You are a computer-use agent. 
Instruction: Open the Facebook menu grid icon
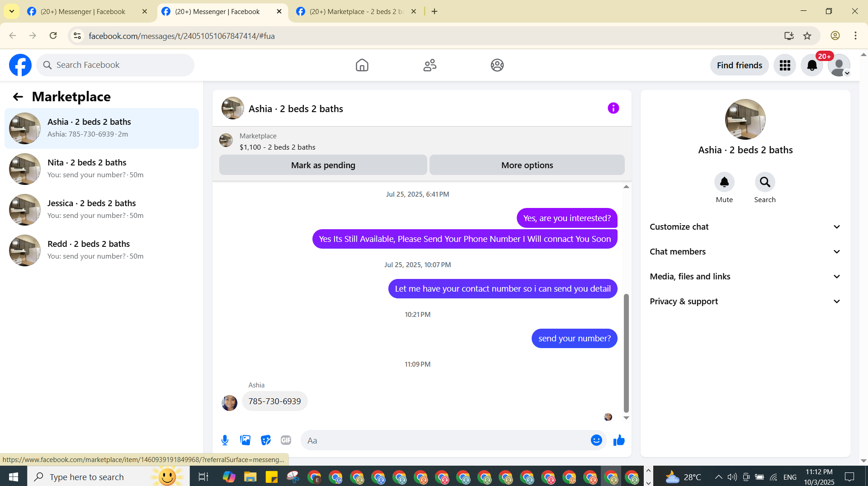coord(785,66)
